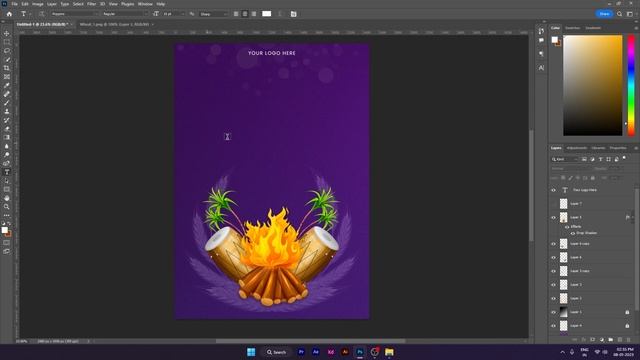
Task: Click the search icon near Share
Action: coord(619,14)
